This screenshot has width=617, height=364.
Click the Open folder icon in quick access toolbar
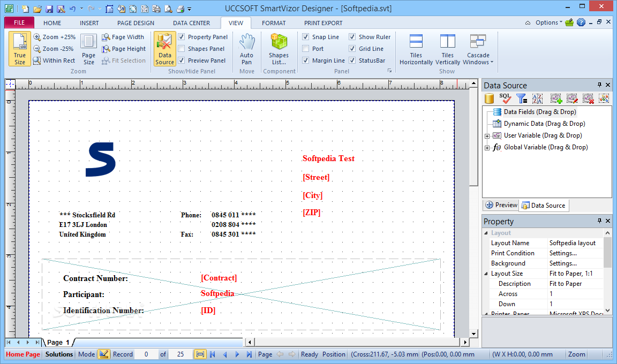click(x=37, y=8)
